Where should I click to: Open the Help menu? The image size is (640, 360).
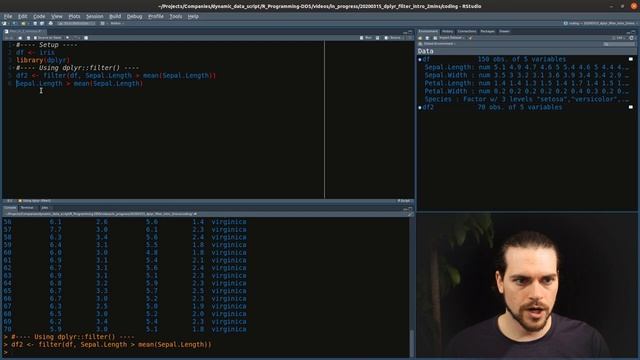(x=193, y=16)
